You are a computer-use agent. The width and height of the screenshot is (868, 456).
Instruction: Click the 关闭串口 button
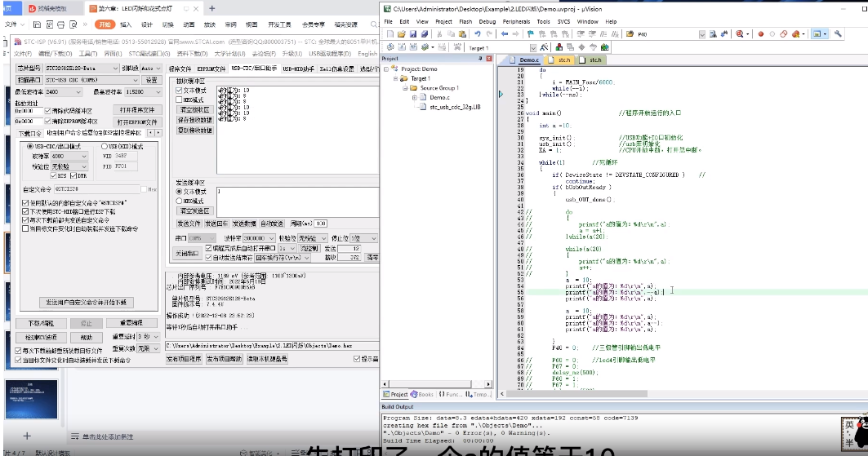point(187,254)
